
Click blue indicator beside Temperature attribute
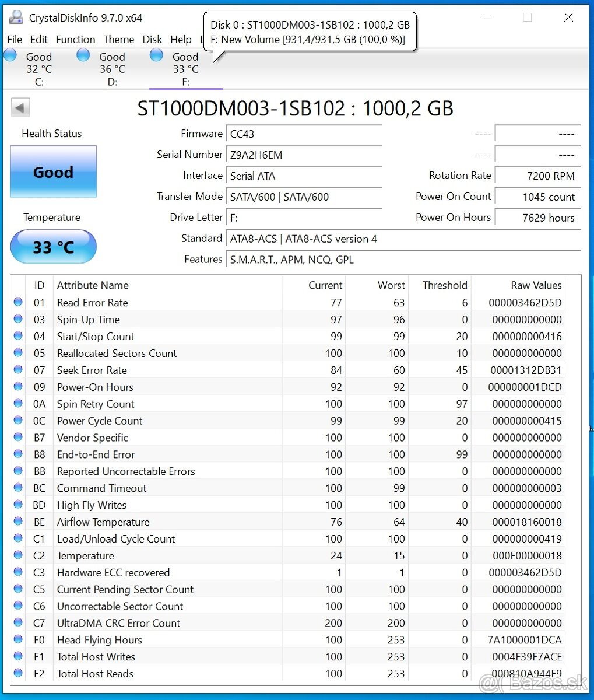17,555
